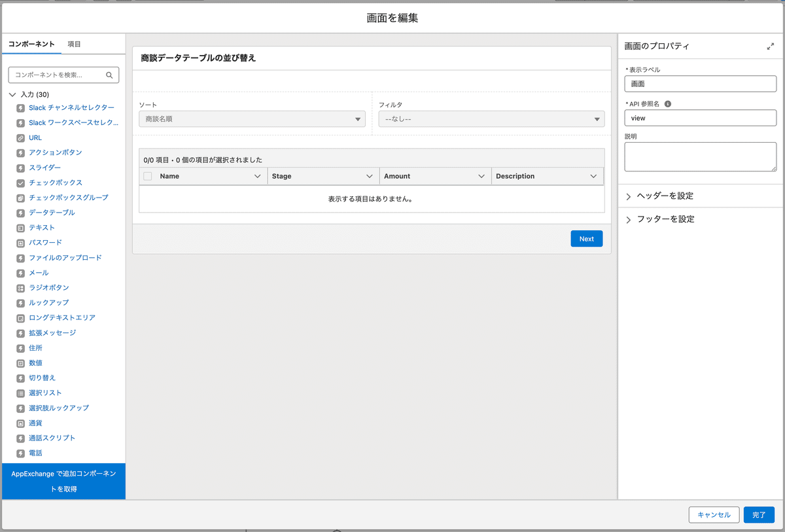
Task: Click the パスワード component icon
Action: tap(21, 243)
